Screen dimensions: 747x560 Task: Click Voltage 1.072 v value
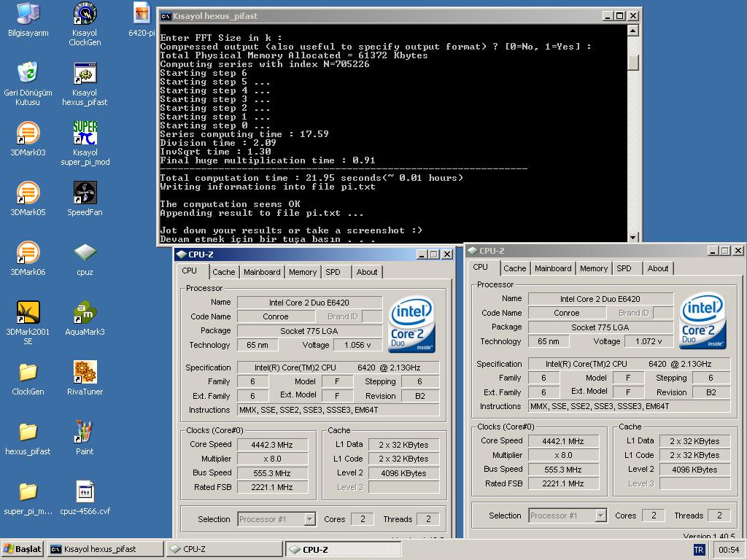[649, 341]
